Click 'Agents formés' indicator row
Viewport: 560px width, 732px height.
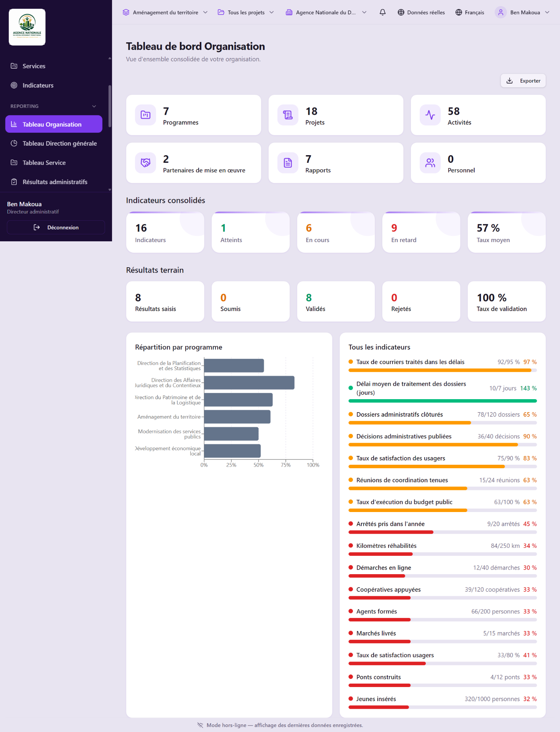point(443,615)
